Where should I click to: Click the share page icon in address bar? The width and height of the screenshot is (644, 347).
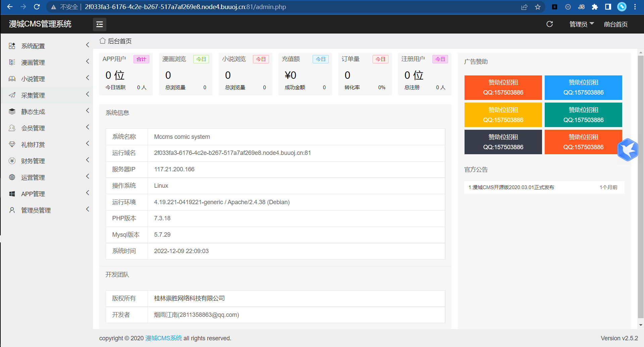click(x=524, y=7)
